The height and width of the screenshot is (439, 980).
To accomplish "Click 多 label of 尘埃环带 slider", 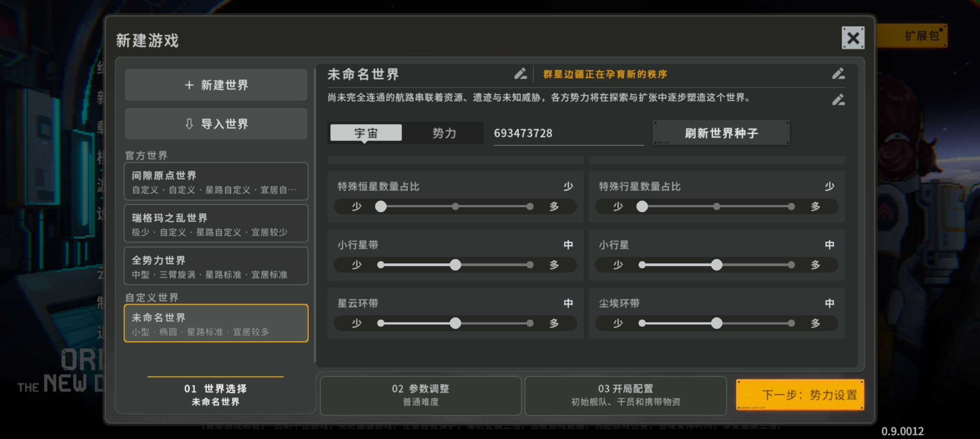I will pyautogui.click(x=815, y=324).
